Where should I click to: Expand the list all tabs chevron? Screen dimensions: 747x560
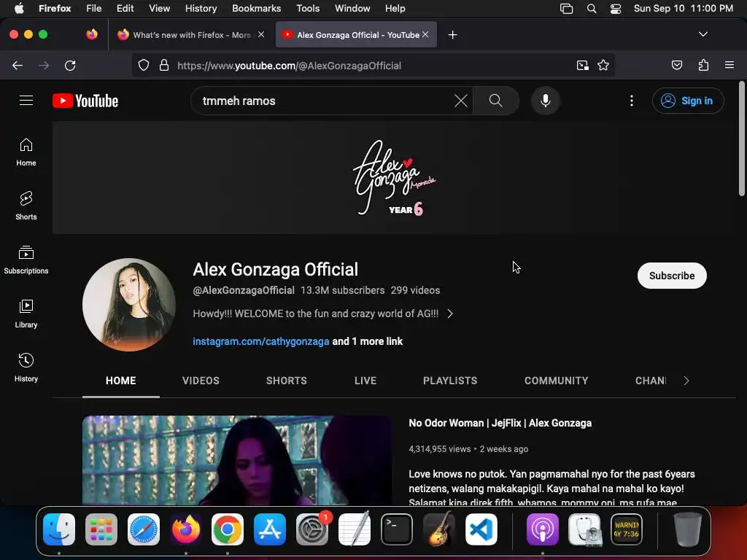[703, 34]
